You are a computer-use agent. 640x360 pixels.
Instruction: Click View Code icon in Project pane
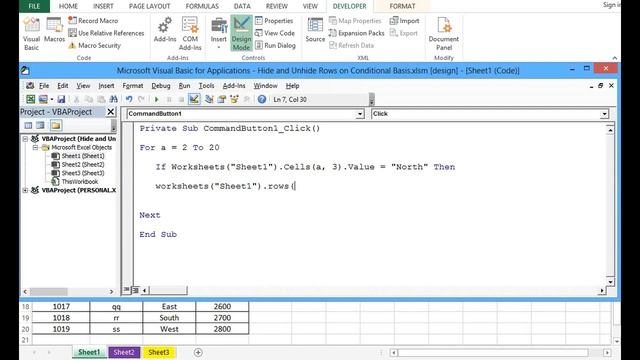28,125
